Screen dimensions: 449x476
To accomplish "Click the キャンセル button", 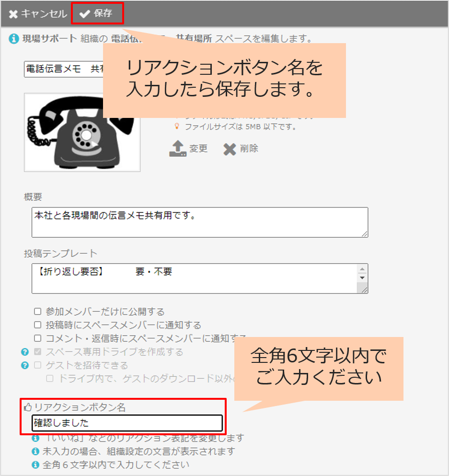I will 38,14.
